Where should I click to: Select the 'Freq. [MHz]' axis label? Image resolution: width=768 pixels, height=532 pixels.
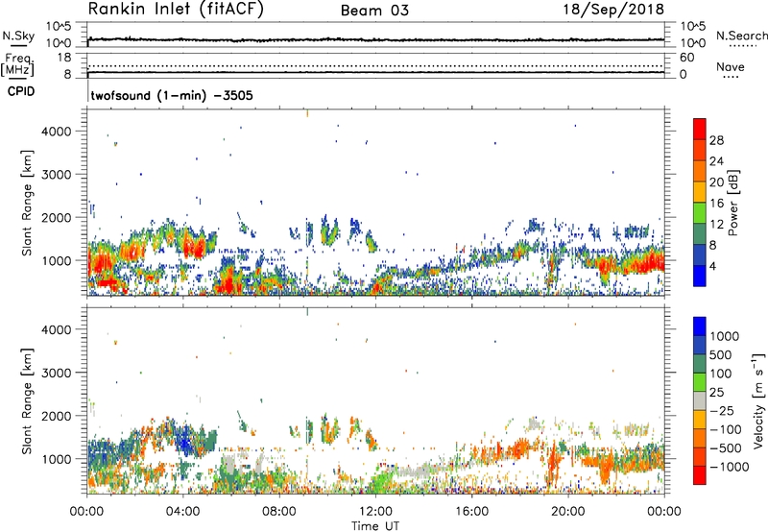[18, 64]
